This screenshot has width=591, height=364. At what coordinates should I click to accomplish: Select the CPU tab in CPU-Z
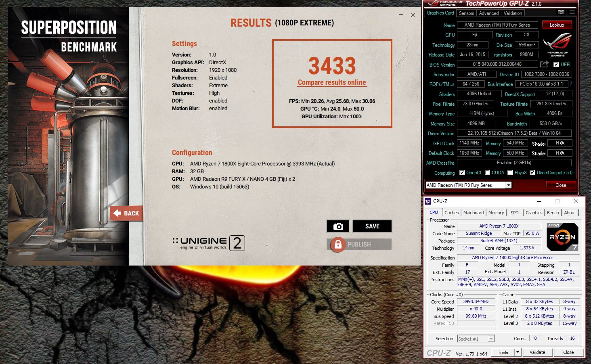coord(434,212)
